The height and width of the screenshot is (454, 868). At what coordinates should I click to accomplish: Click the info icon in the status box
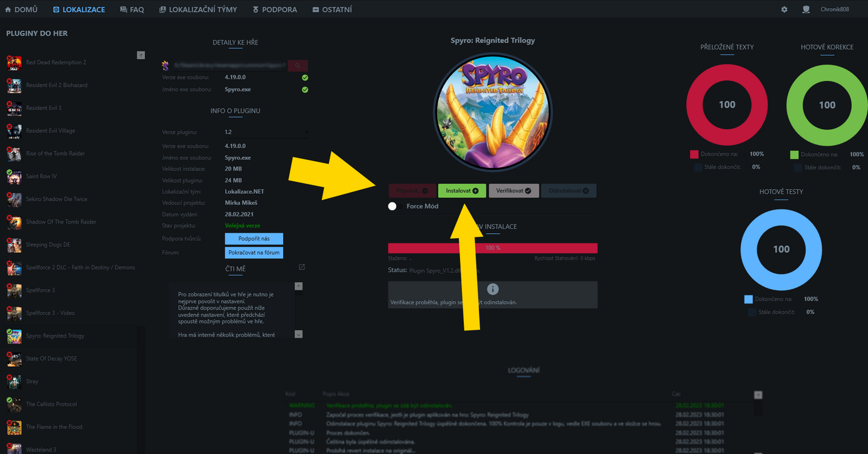coord(493,289)
